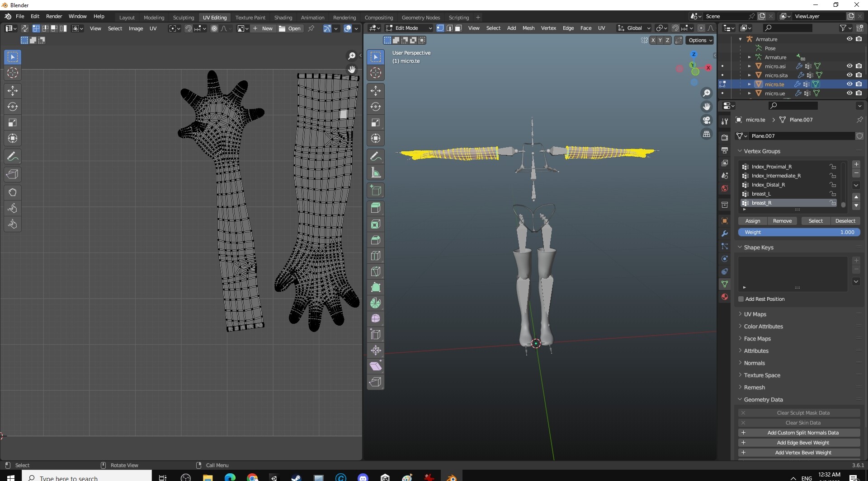Unlock the breast_L vertex group
Viewport: 868px width, 481px height.
(832, 194)
